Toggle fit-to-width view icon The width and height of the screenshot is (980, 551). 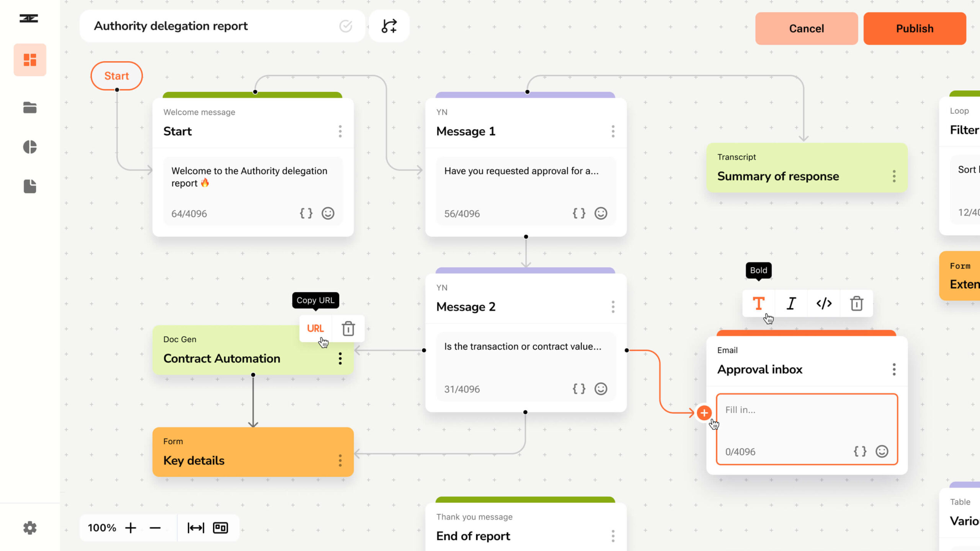(x=196, y=528)
